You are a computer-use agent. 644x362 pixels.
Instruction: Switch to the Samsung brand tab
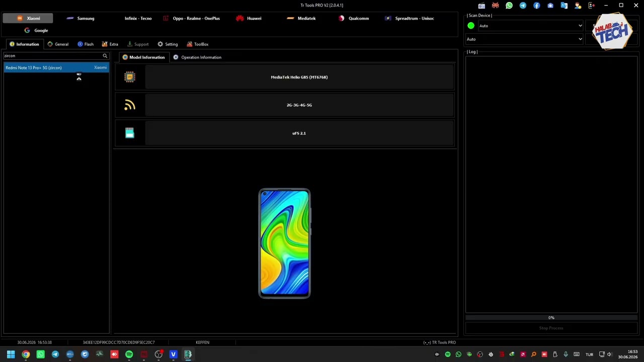point(80,18)
